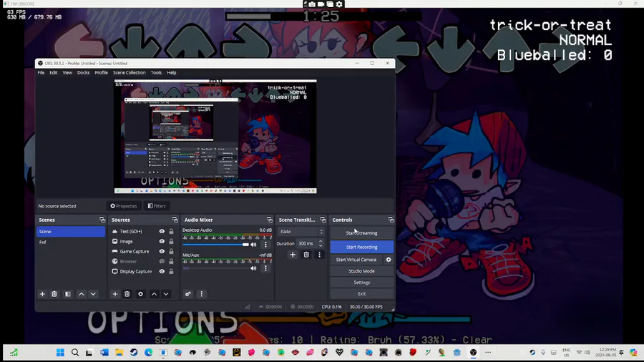
Task: Enable Studio Mode
Action: click(x=361, y=271)
